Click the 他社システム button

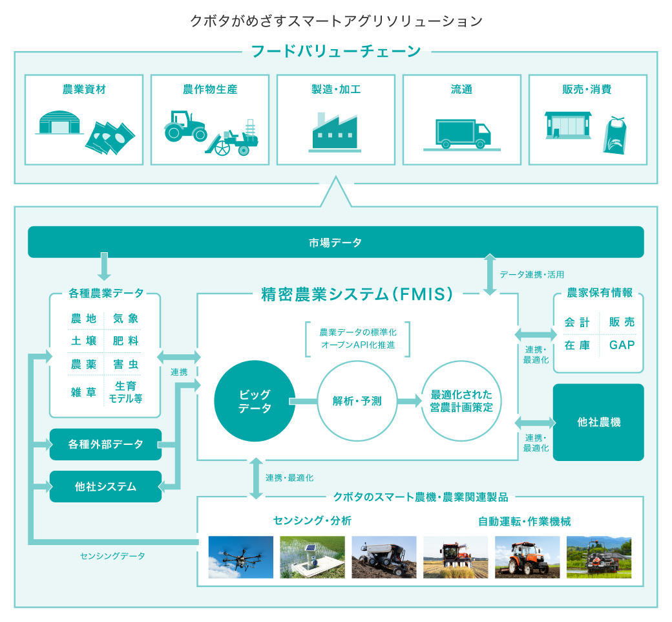[x=105, y=486]
